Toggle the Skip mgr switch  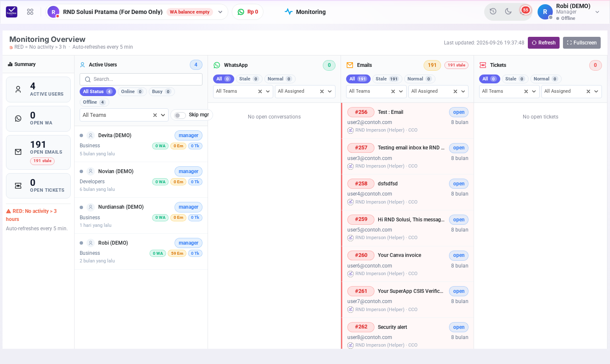(x=180, y=115)
